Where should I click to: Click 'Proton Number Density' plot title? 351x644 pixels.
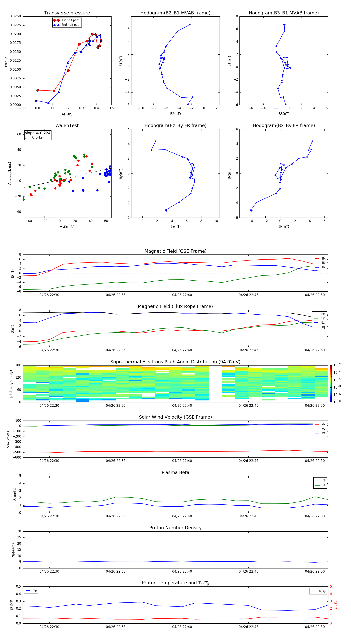(x=175, y=528)
